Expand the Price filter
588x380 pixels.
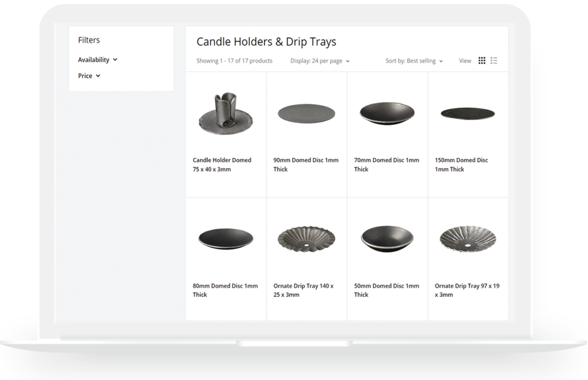(x=89, y=76)
